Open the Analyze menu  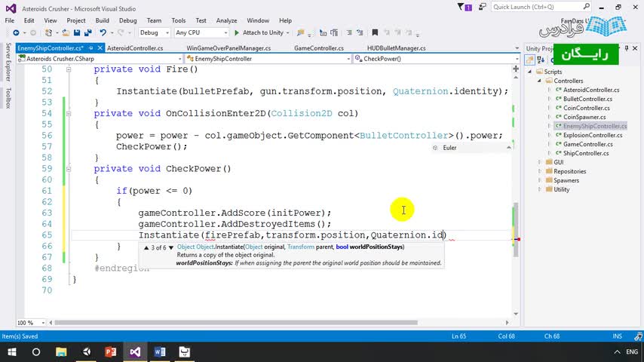pyautogui.click(x=226, y=20)
